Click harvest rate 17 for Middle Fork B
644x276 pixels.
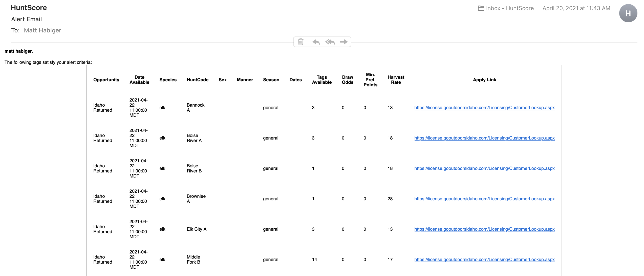(390, 260)
